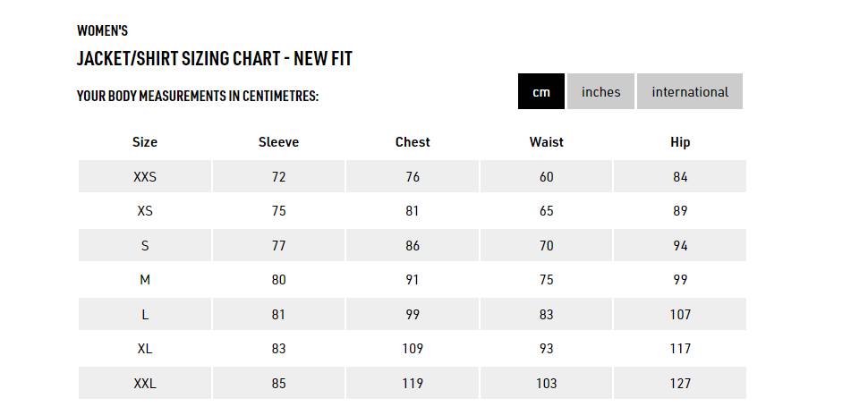Select the S size row label

click(144, 245)
